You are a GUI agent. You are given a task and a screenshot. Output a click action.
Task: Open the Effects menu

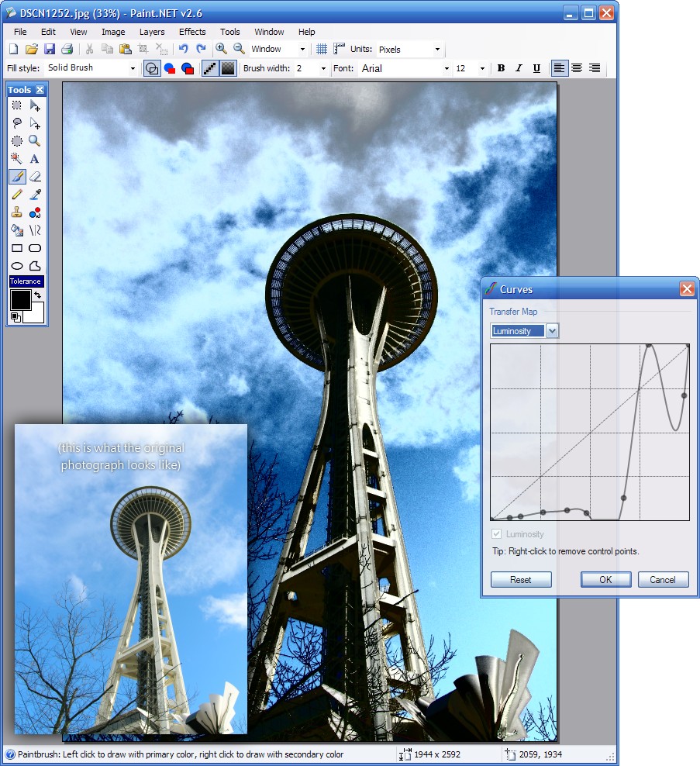(x=192, y=31)
